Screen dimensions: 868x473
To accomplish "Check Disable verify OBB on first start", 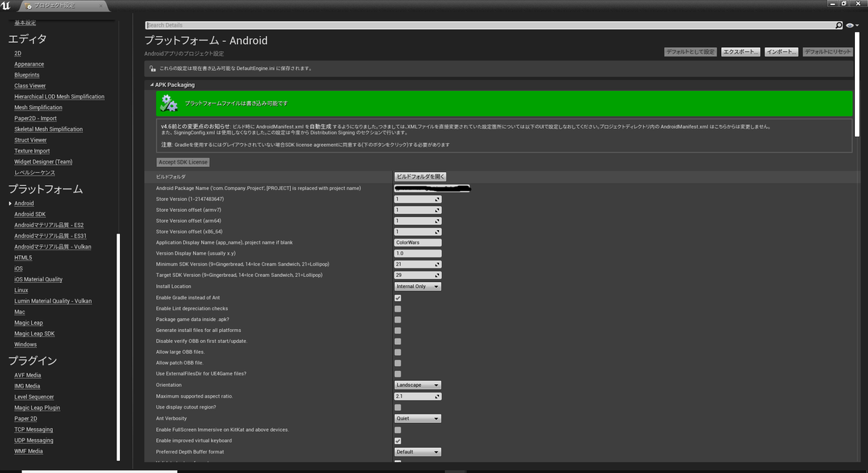I will click(398, 341).
